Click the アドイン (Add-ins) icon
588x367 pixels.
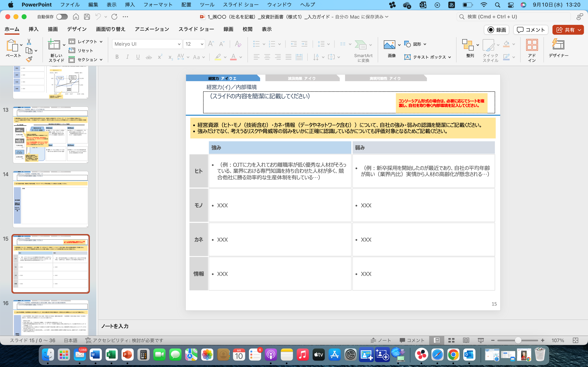tap(532, 48)
